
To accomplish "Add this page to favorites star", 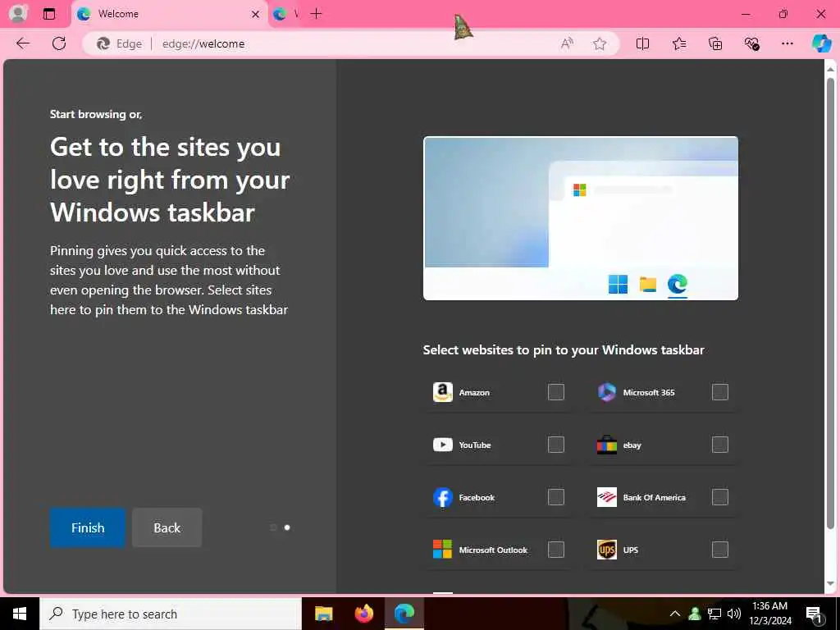I will (600, 44).
